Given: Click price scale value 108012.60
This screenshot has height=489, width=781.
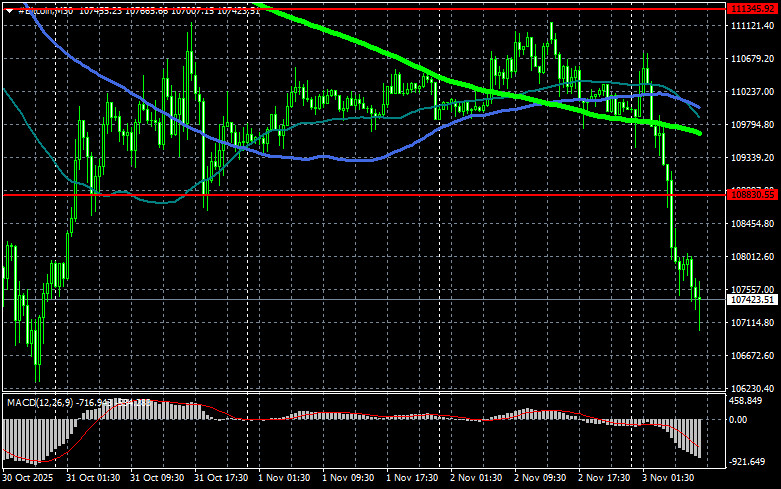Looking at the screenshot, I should tap(752, 256).
